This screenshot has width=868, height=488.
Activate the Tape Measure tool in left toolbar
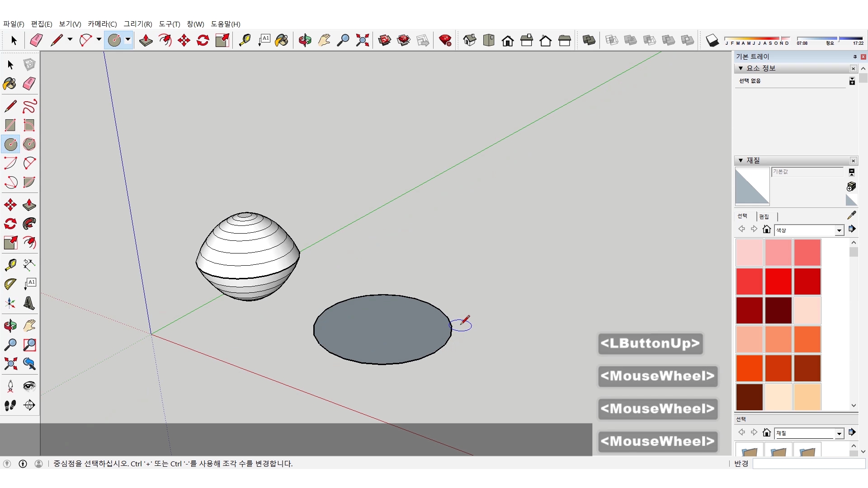pyautogui.click(x=10, y=264)
